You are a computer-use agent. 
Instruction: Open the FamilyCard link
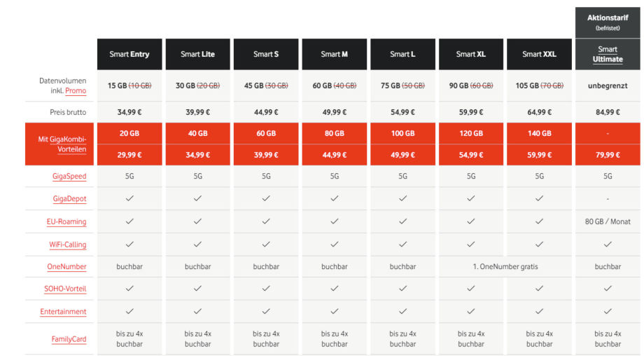(x=69, y=339)
